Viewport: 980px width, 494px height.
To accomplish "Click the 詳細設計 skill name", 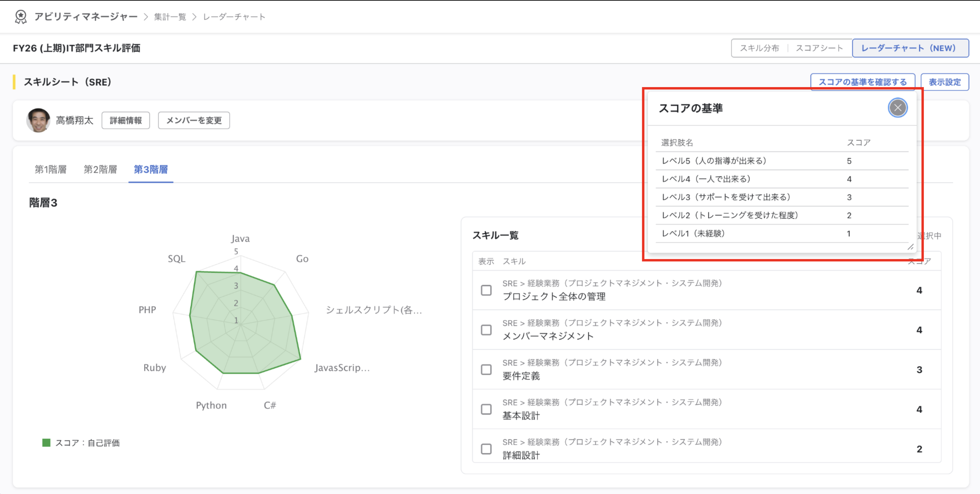I will coord(521,455).
